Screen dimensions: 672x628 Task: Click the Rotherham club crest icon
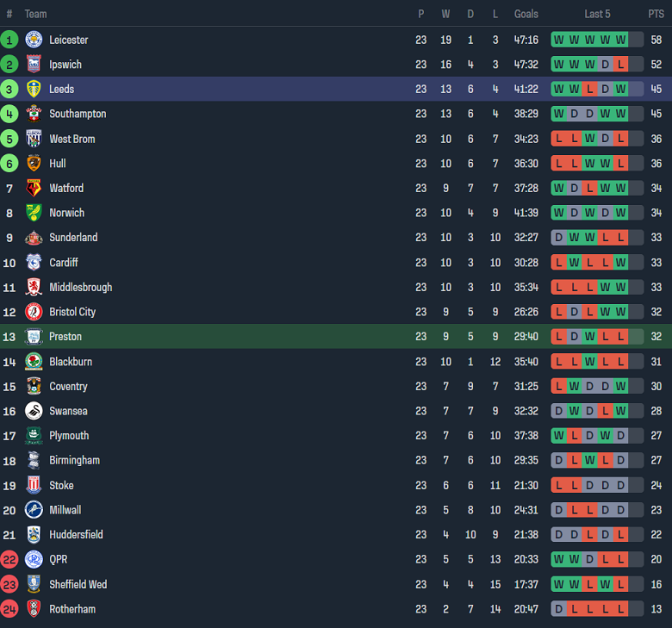pos(34,609)
